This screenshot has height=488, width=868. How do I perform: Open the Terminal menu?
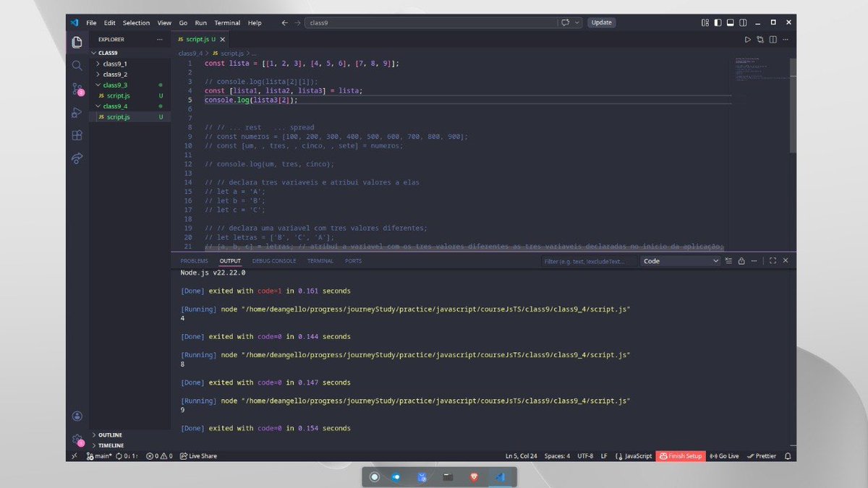[227, 22]
